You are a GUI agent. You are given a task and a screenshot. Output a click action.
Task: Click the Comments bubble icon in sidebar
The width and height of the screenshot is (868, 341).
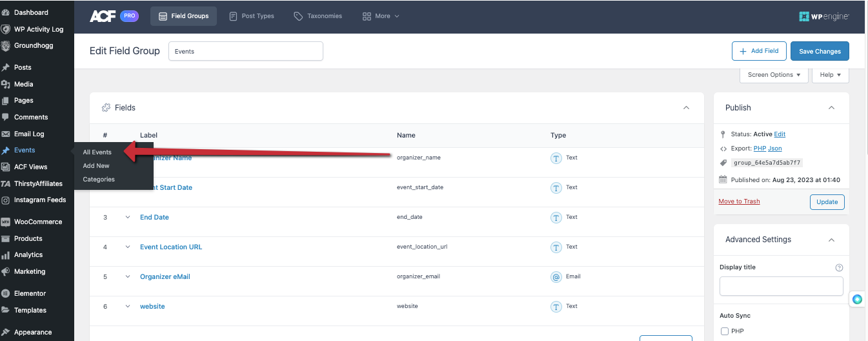click(x=6, y=117)
